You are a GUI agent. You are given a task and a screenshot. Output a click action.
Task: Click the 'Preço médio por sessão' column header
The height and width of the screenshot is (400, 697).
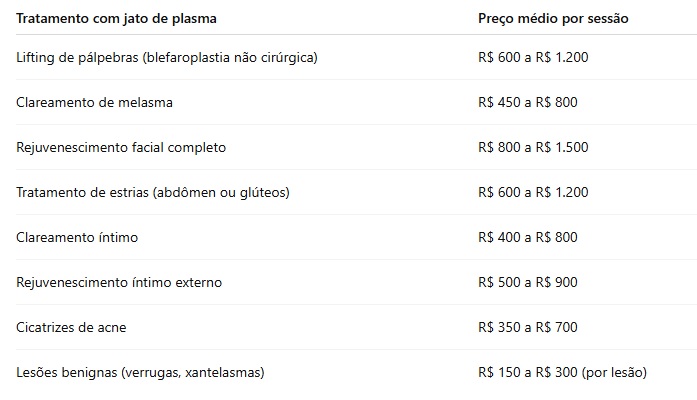click(x=553, y=18)
